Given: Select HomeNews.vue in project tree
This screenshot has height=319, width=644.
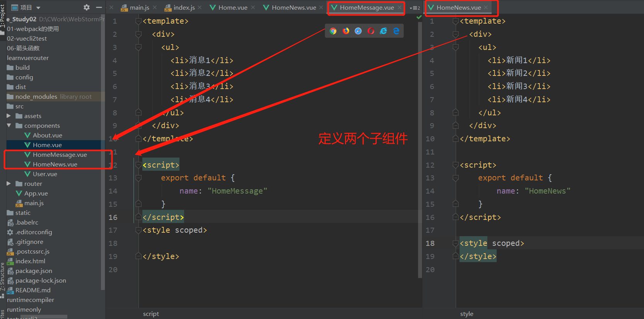Looking at the screenshot, I should click(55, 164).
